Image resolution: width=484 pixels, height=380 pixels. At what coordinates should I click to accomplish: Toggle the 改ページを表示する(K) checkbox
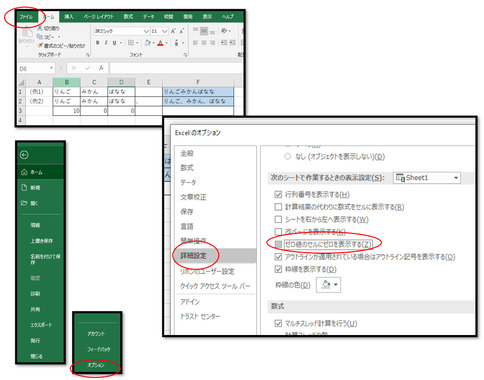[x=278, y=231]
